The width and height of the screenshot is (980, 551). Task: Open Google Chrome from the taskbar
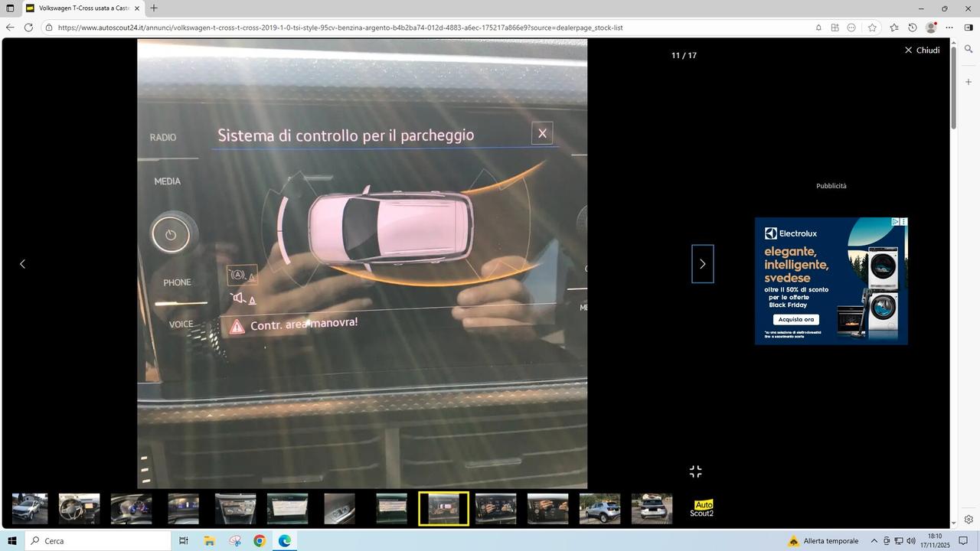(x=260, y=541)
